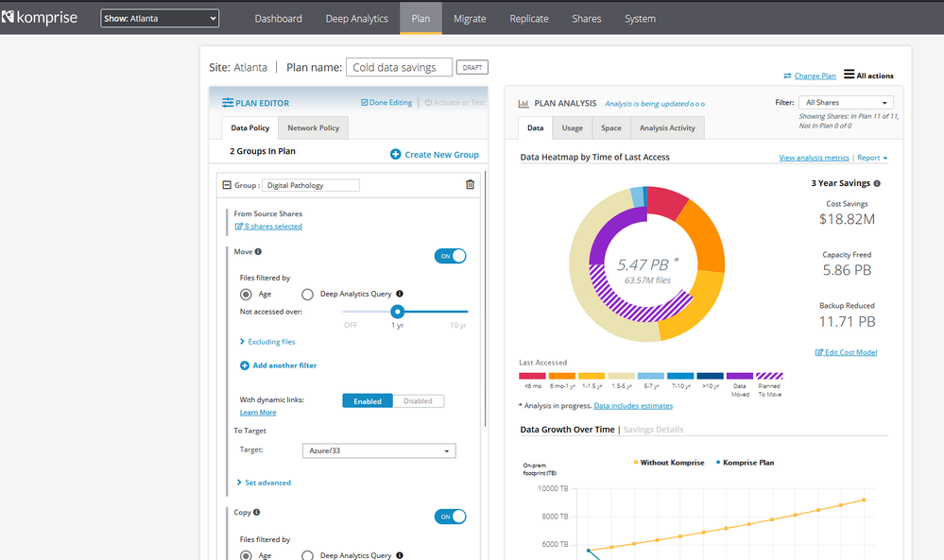The width and height of the screenshot is (944, 560).
Task: Open the Target Azure/33 dropdown
Action: 379,450
